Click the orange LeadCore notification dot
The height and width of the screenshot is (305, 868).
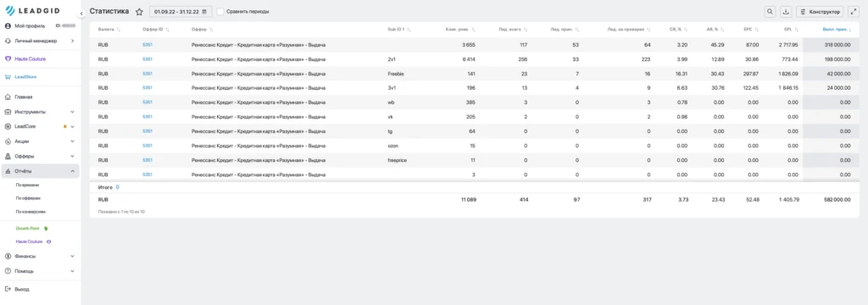point(65,127)
